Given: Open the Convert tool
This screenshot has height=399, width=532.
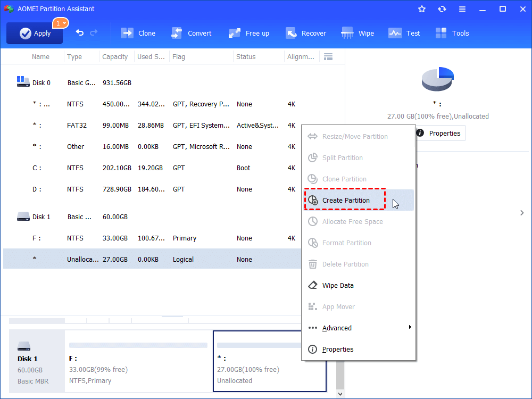Looking at the screenshot, I should (x=192, y=33).
